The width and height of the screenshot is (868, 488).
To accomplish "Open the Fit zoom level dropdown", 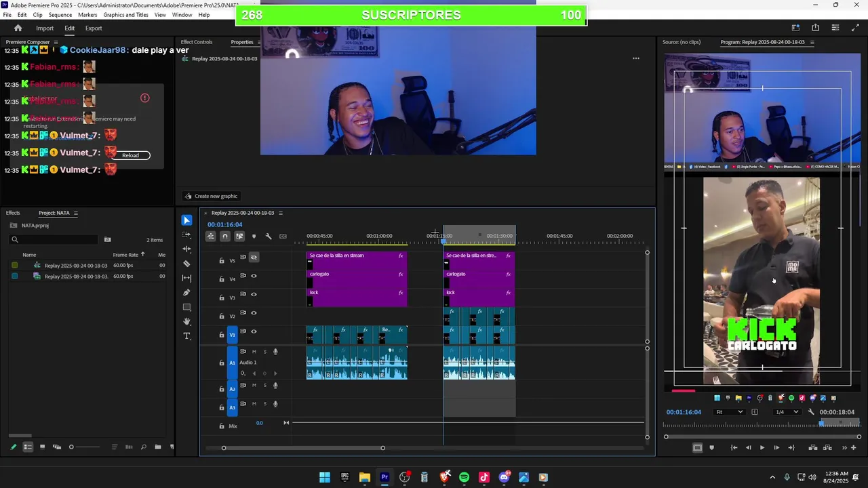I will (729, 412).
